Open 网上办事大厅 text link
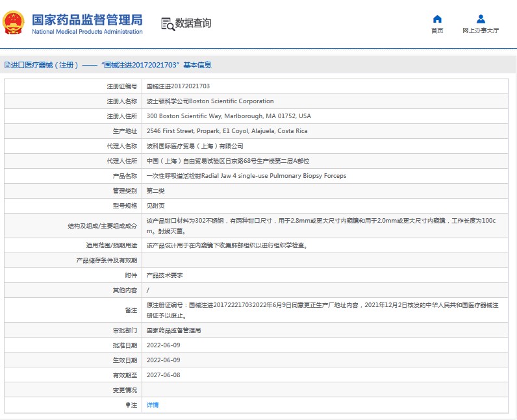This screenshot has width=517, height=420. click(x=481, y=31)
